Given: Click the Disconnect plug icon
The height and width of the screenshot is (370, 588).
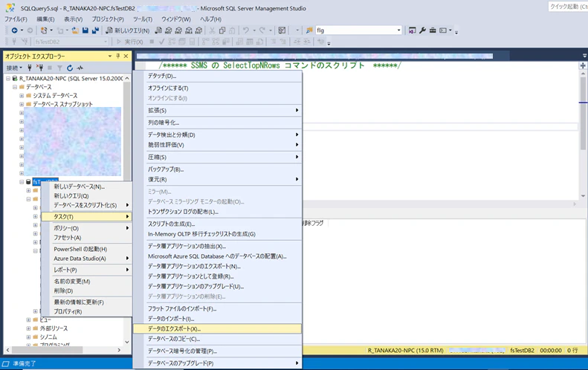Looking at the screenshot, I should [39, 68].
